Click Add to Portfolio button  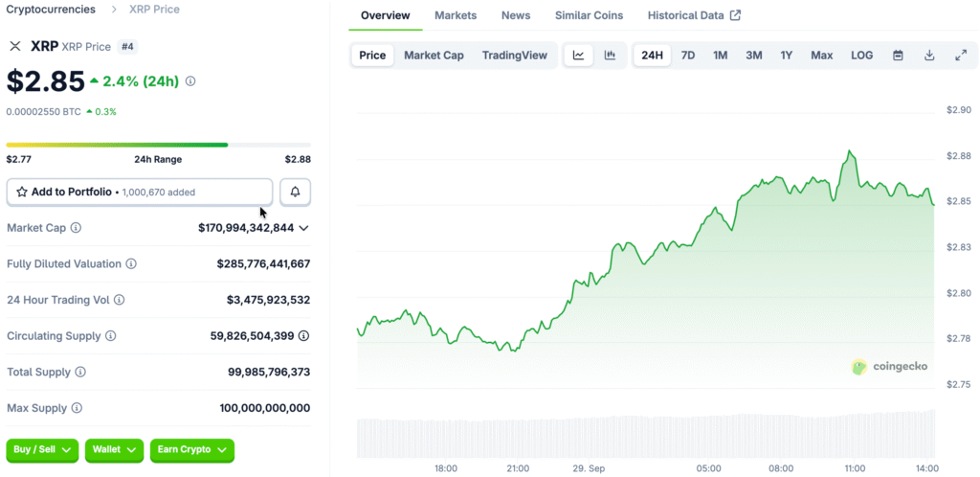pos(140,192)
